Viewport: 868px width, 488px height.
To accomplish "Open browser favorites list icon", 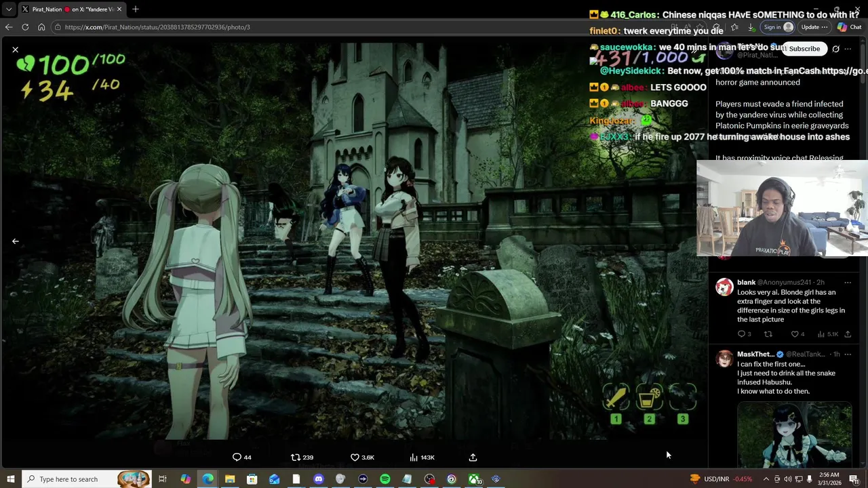I will tap(734, 27).
